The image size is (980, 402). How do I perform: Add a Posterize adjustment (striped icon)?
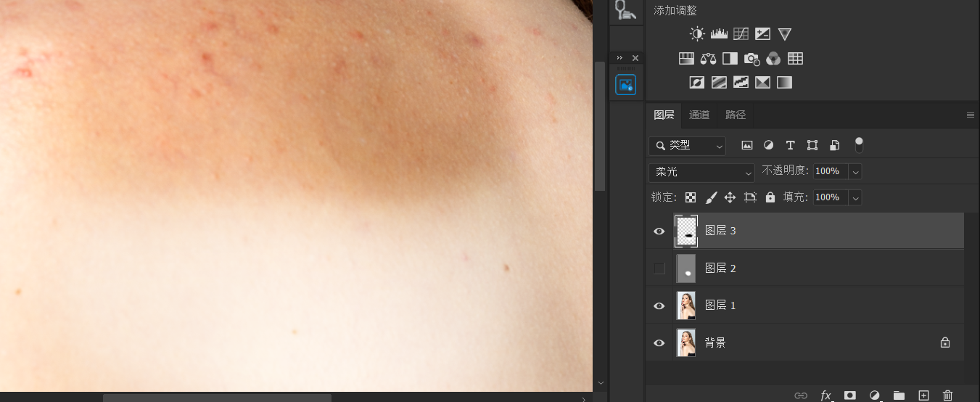[719, 82]
